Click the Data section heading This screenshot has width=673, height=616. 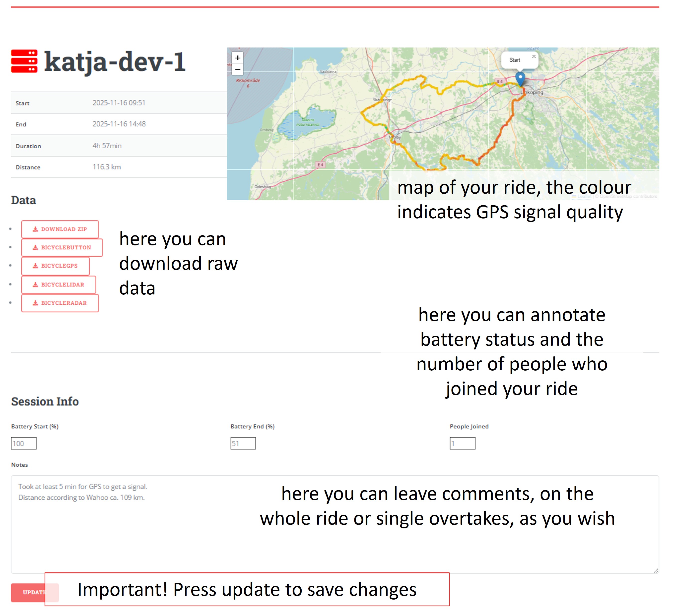[x=23, y=200]
